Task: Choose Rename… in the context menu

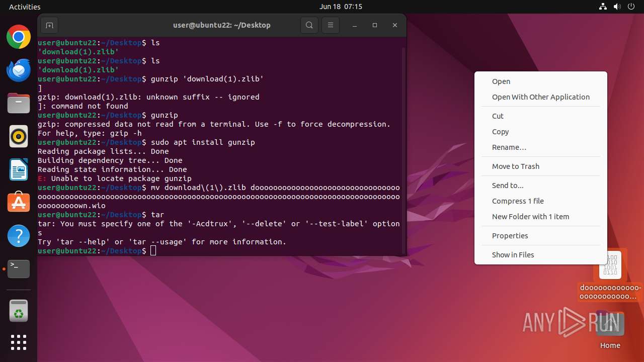Action: [x=541, y=147]
